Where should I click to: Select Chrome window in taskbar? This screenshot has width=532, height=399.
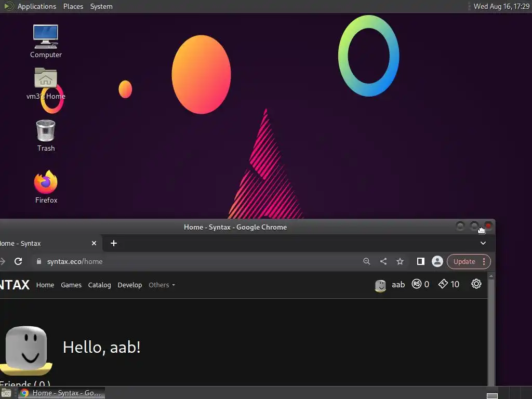[61, 393]
